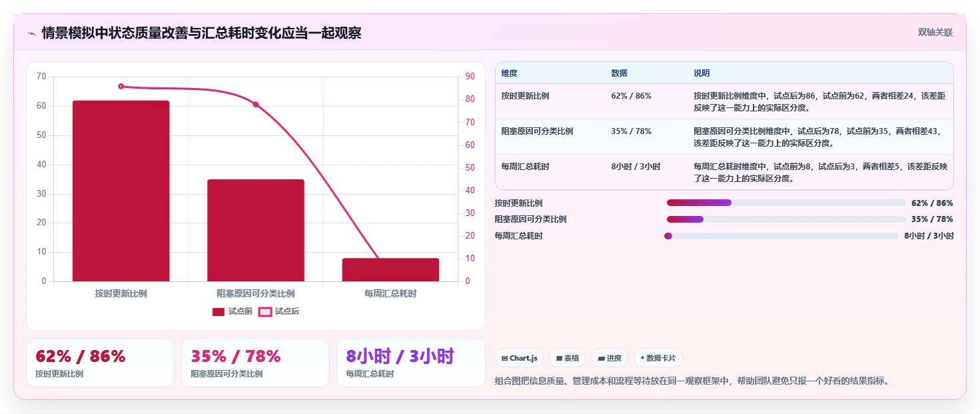Viewport: 980px width, 414px height.
Task: Click the description text for 按时更新比例 row
Action: [x=819, y=101]
